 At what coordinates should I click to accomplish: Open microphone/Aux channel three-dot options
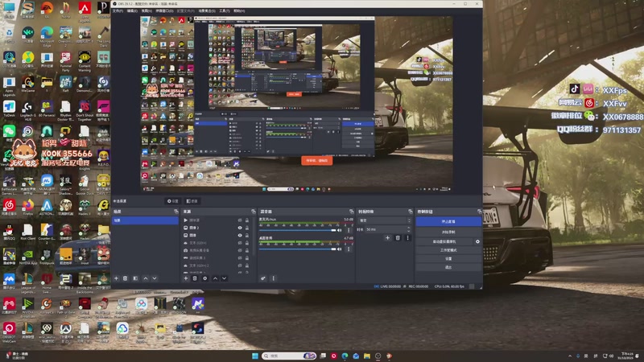[349, 230]
